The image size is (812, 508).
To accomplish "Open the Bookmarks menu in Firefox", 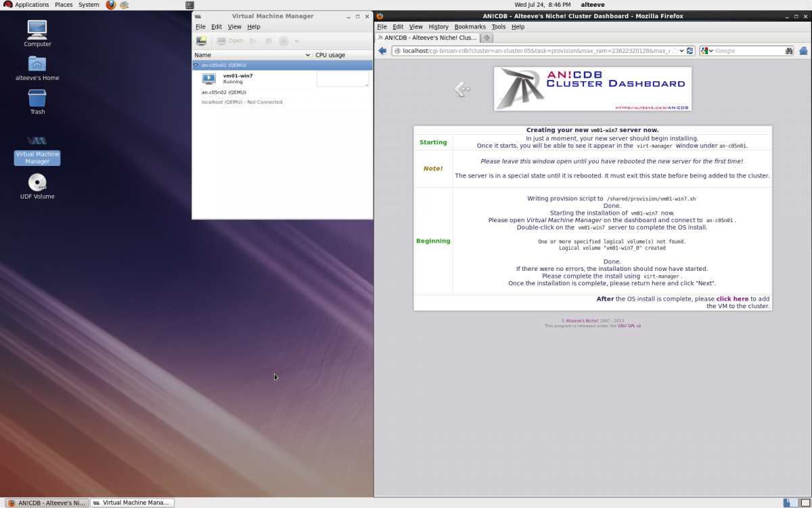I will pyautogui.click(x=470, y=27).
